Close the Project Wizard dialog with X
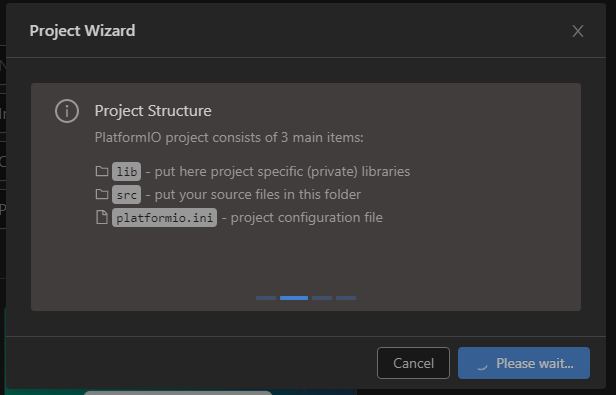The image size is (616, 395). (578, 31)
